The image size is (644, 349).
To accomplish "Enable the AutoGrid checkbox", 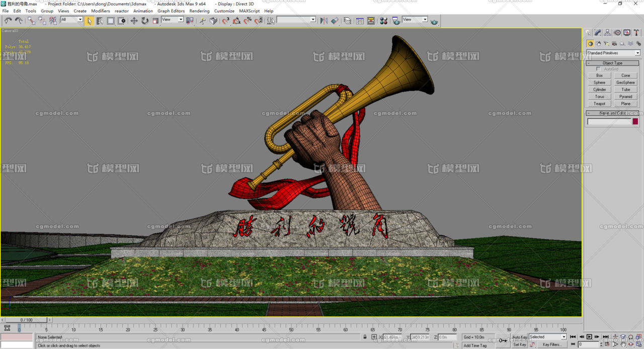I will click(x=598, y=69).
